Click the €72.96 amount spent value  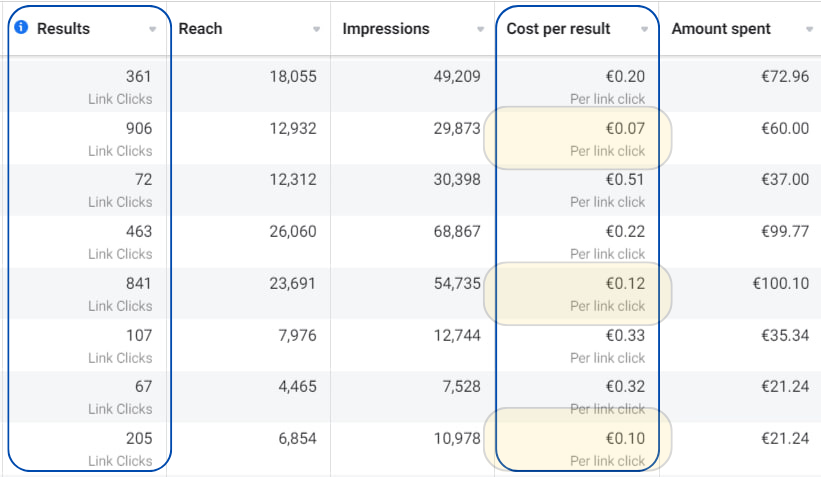click(x=784, y=76)
